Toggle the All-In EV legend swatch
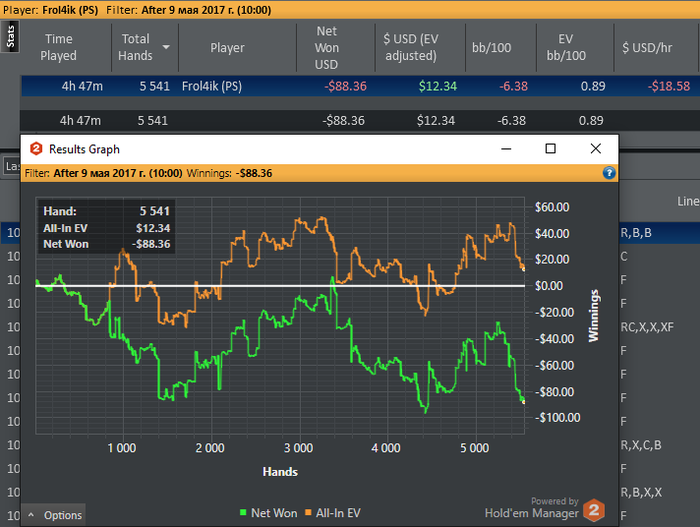 (308, 513)
